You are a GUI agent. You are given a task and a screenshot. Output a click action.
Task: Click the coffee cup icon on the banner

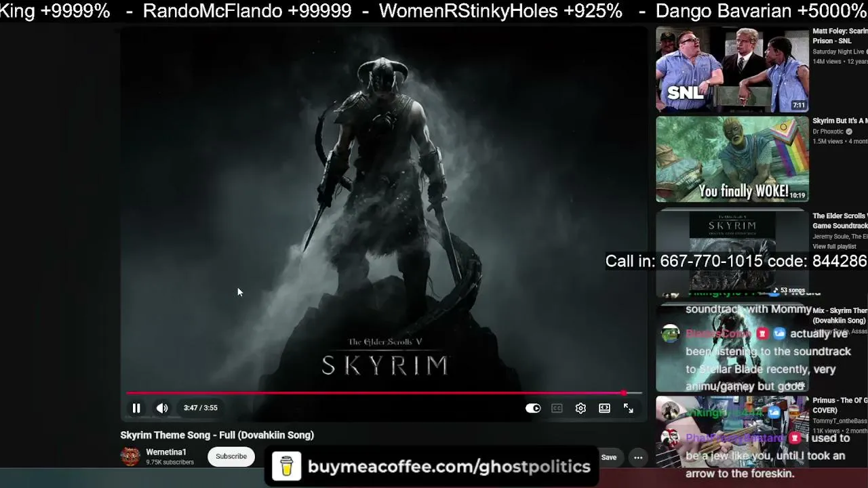pos(286,466)
